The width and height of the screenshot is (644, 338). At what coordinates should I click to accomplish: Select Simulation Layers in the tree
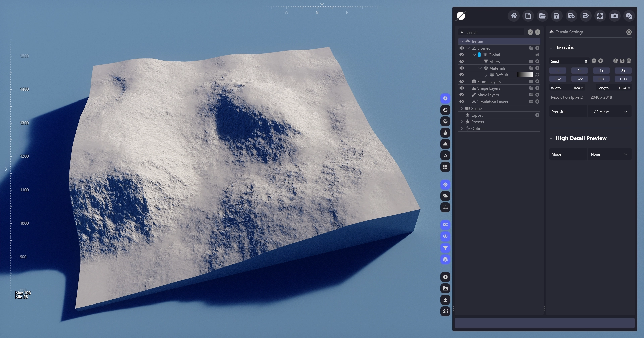pyautogui.click(x=492, y=102)
